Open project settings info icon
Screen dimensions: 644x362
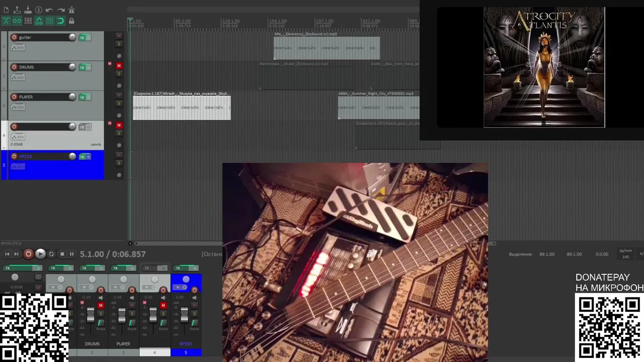(x=38, y=10)
